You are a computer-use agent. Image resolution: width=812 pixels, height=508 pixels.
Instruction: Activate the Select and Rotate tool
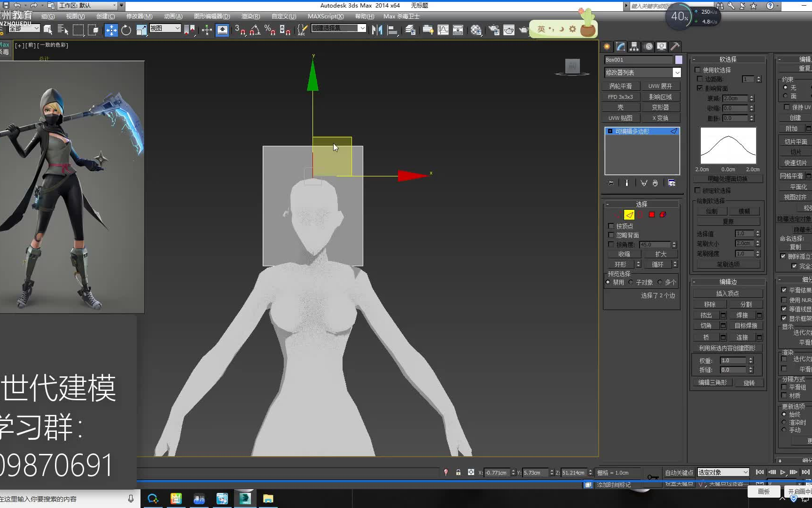pos(126,30)
